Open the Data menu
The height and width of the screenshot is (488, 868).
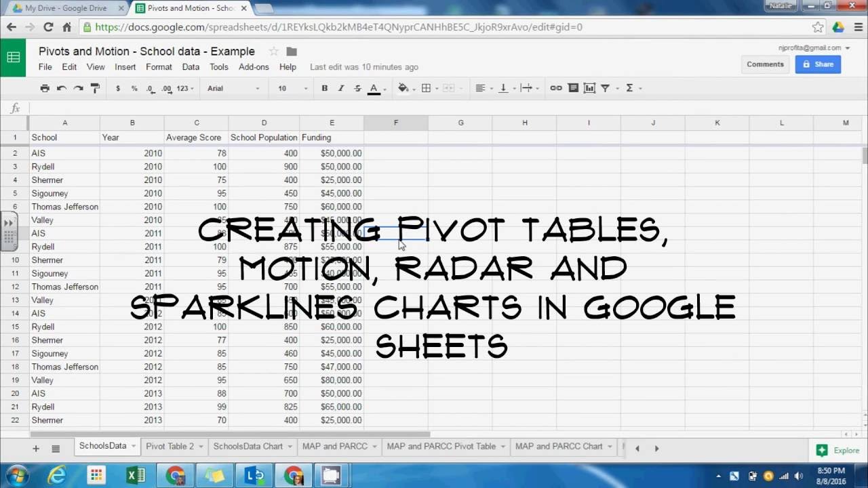191,67
